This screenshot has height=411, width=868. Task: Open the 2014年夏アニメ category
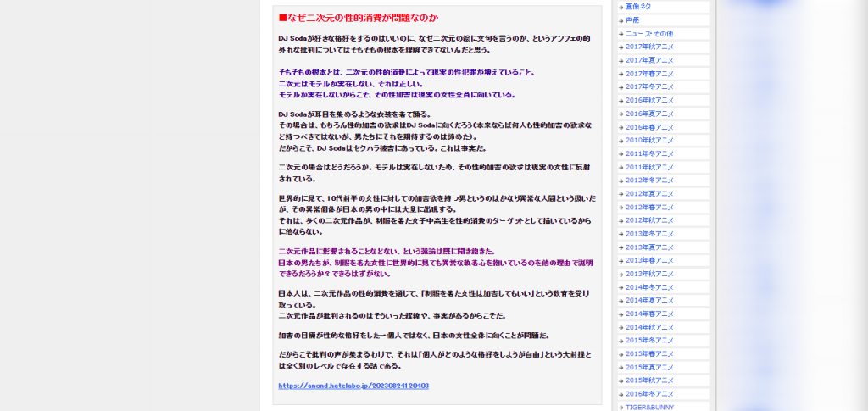[649, 300]
